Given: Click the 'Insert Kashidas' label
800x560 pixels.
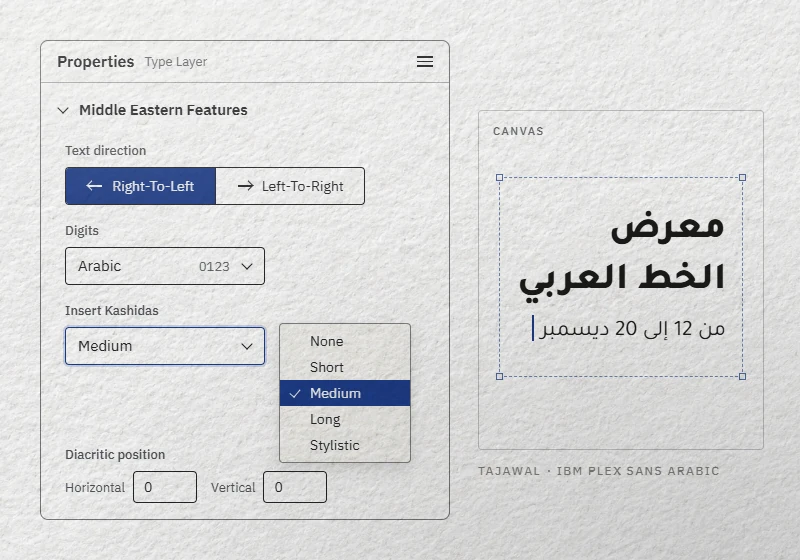Looking at the screenshot, I should (x=112, y=311).
